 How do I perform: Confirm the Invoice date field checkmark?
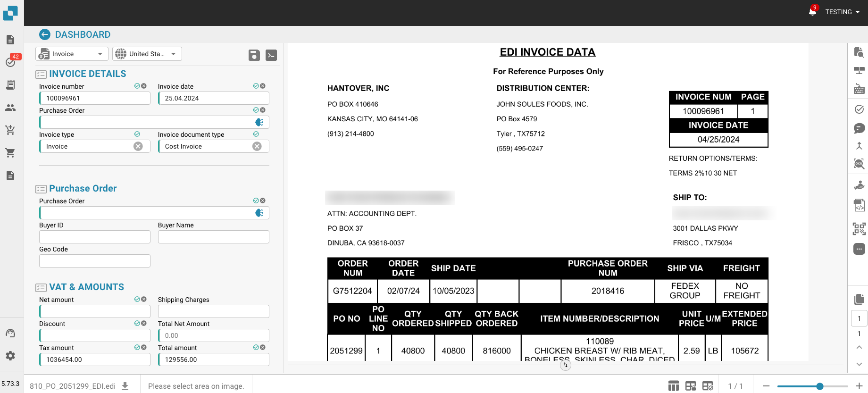pos(256,86)
